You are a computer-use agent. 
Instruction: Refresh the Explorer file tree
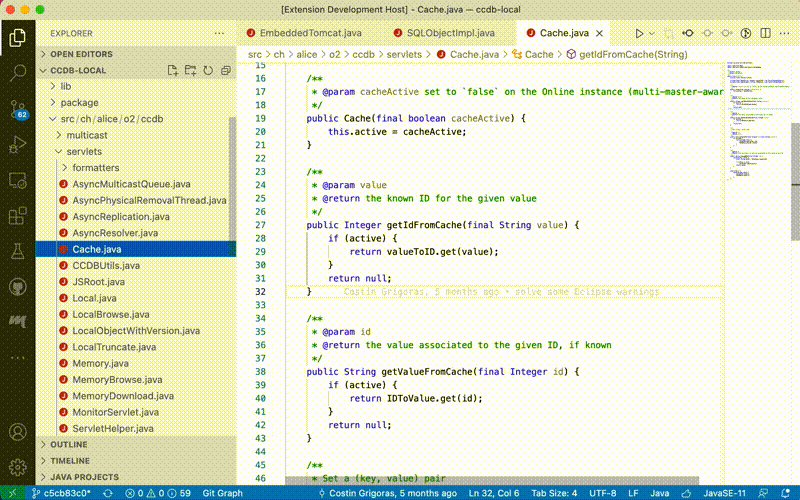[x=208, y=70]
